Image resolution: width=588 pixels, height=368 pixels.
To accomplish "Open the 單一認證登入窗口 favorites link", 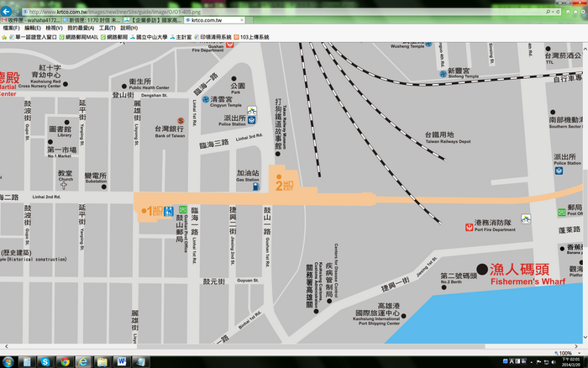I will (x=33, y=37).
